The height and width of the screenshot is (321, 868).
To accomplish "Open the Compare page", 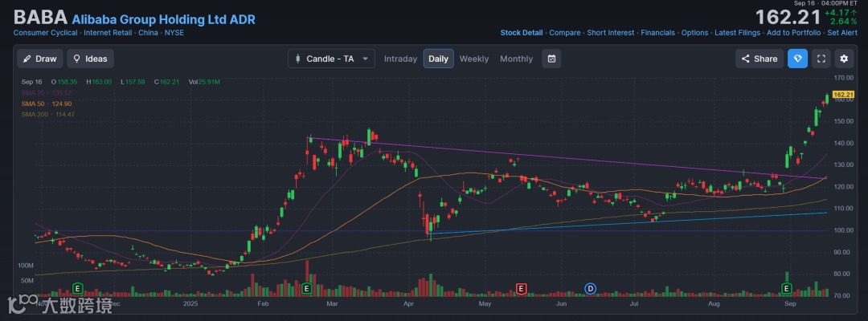I will pyautogui.click(x=565, y=33).
